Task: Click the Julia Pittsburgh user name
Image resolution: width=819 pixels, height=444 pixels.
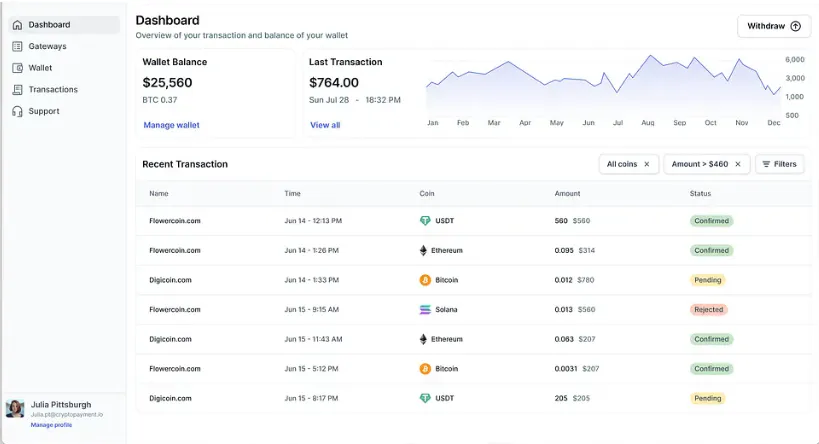Action: tap(61, 405)
